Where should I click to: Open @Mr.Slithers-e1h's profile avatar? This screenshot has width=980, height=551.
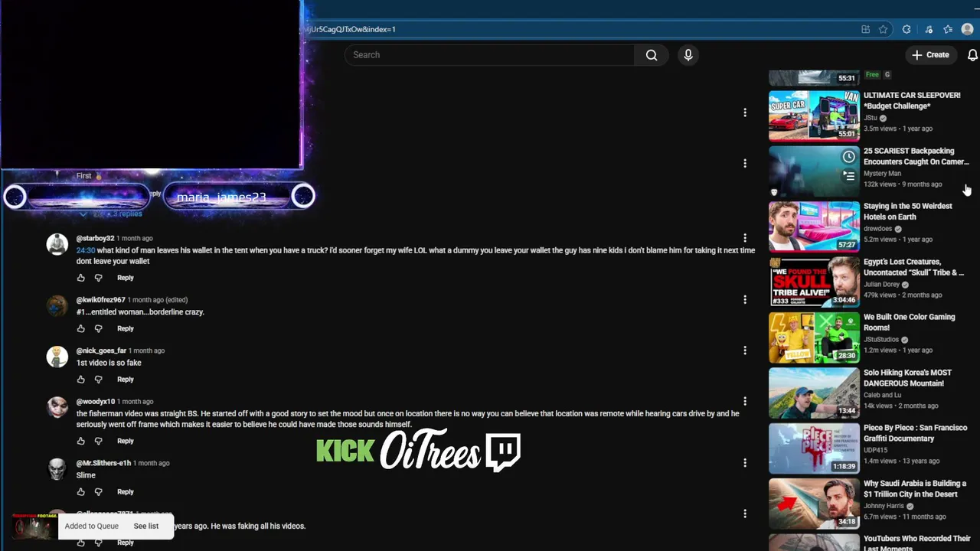coord(57,469)
